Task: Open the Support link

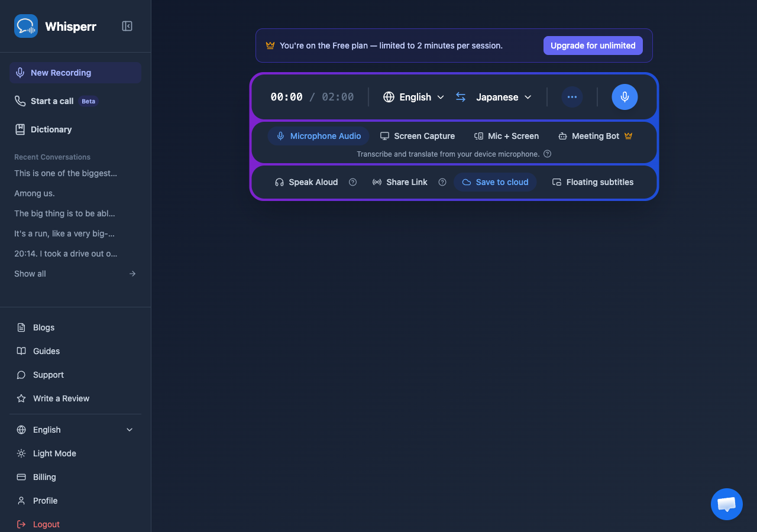Action: click(x=75, y=375)
